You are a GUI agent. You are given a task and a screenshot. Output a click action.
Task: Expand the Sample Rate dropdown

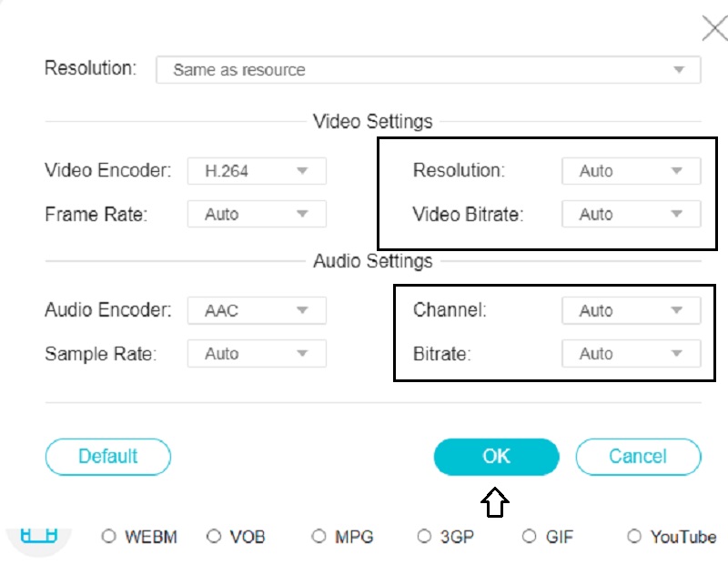256,353
